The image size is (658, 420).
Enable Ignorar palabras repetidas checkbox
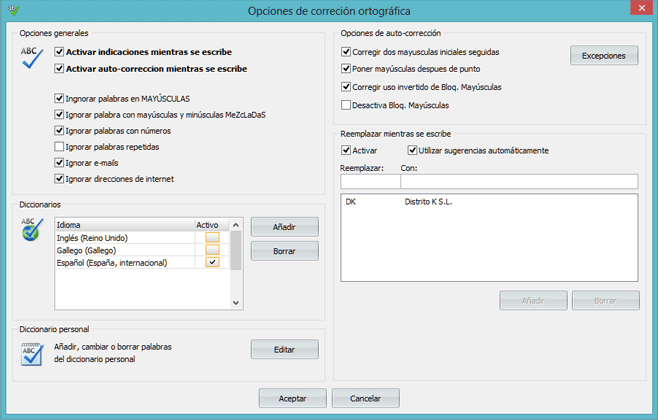pos(60,147)
